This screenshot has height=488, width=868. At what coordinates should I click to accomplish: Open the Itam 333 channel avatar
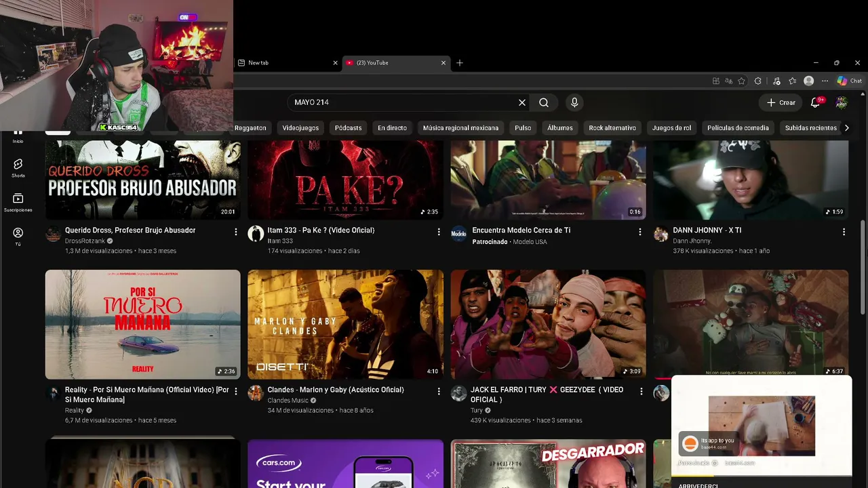point(256,234)
